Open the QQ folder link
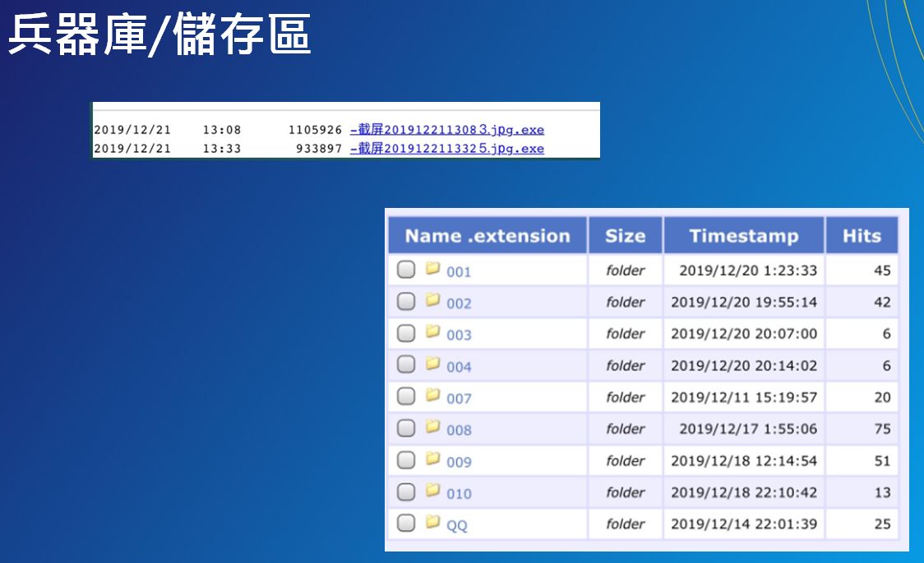 click(457, 526)
